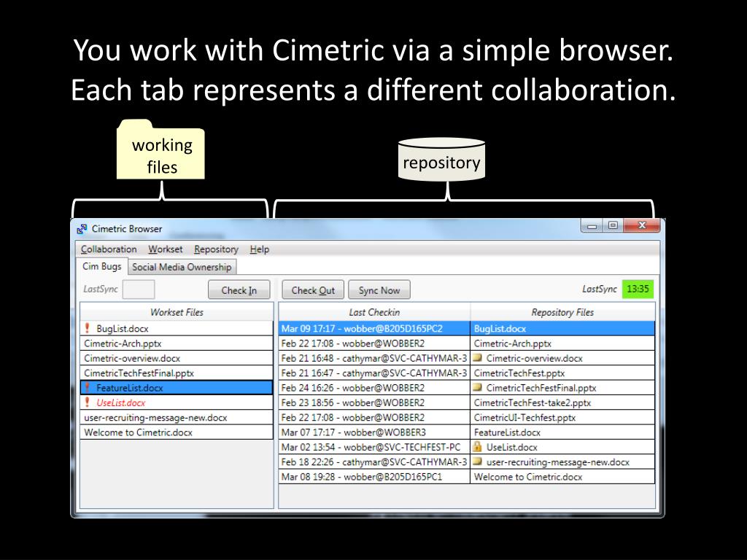Click the Last Checkin column header
The image size is (747, 560).
(374, 312)
